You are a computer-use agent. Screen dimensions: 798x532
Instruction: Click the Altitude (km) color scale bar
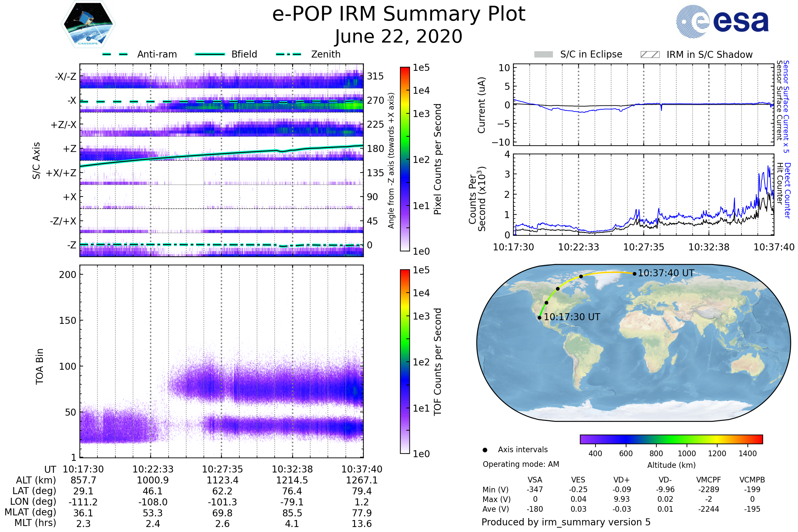671,439
